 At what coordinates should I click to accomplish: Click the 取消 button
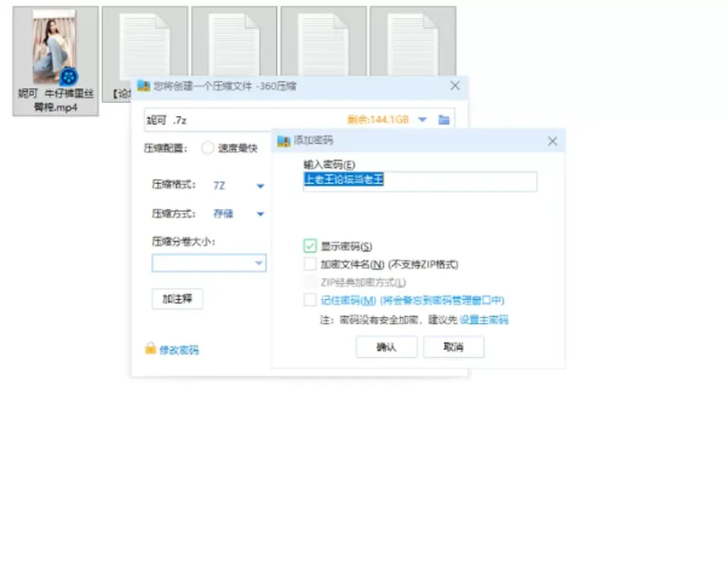click(453, 346)
